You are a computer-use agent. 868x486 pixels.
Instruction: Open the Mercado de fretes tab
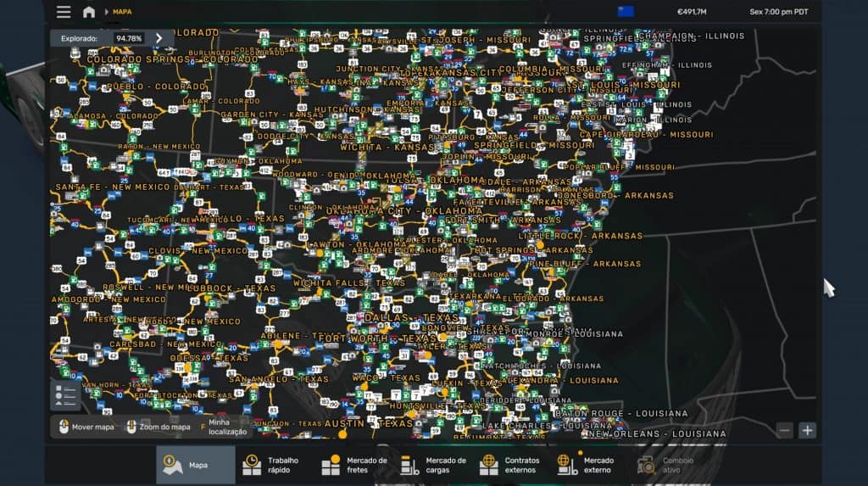coord(353,465)
